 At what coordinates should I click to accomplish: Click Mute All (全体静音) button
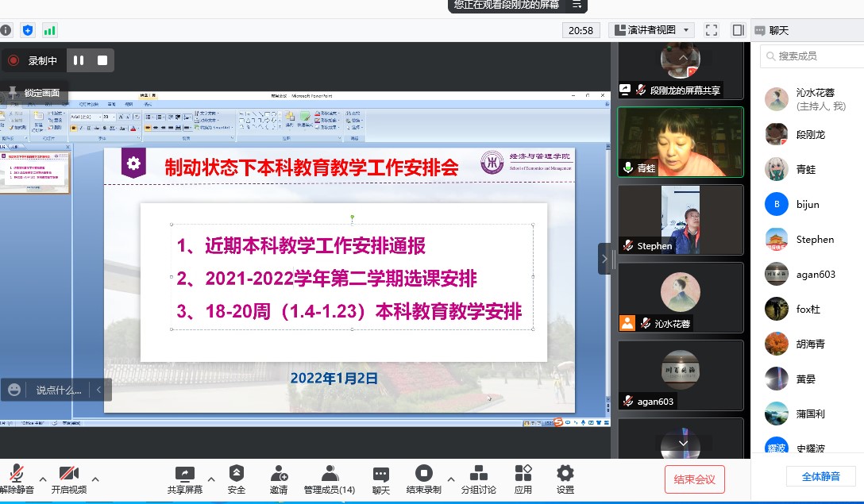[820, 476]
